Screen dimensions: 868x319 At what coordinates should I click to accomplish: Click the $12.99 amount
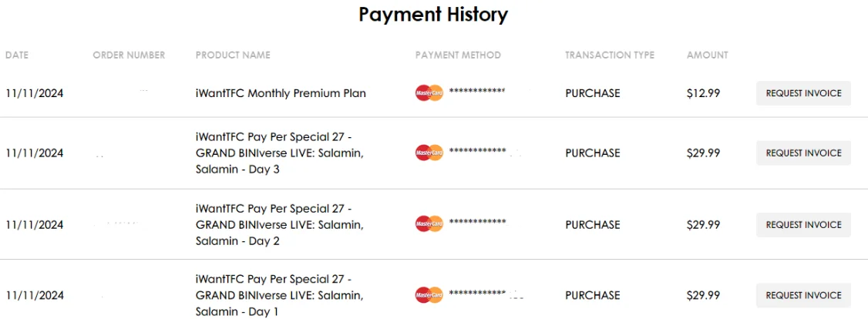coord(704,93)
